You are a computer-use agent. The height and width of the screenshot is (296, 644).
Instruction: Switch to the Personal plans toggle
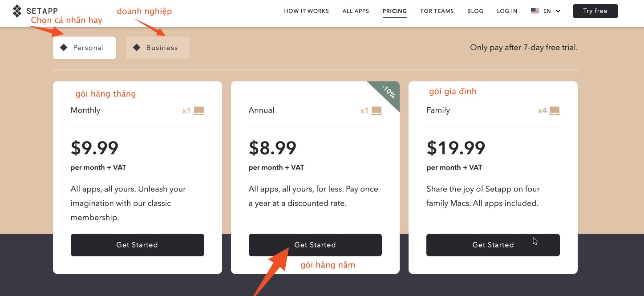pos(84,48)
